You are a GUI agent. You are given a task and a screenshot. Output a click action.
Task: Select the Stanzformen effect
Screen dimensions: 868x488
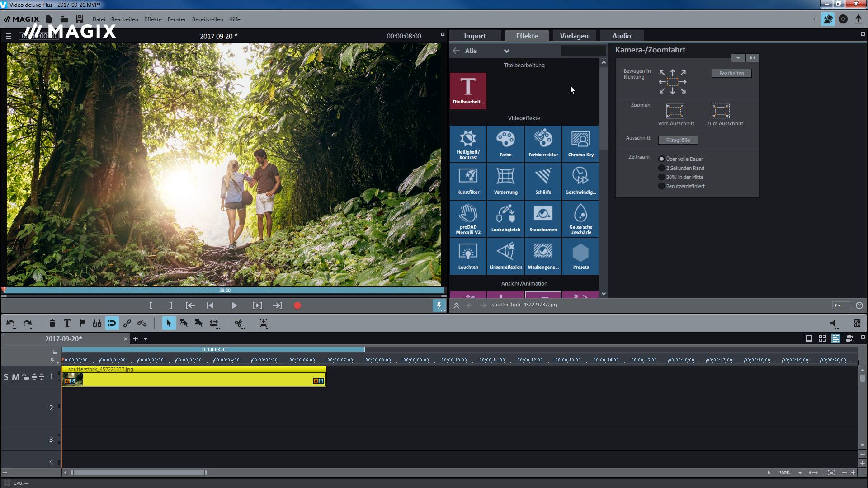click(x=543, y=219)
